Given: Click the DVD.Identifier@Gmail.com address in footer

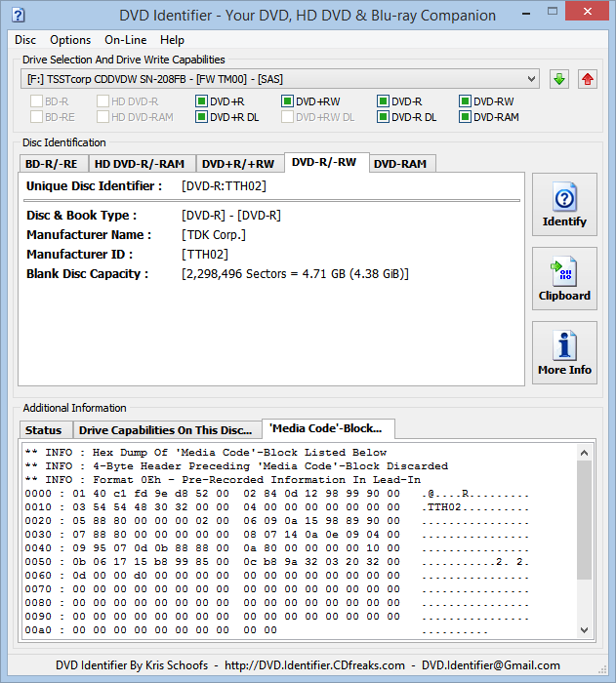Looking at the screenshot, I should point(491,665).
